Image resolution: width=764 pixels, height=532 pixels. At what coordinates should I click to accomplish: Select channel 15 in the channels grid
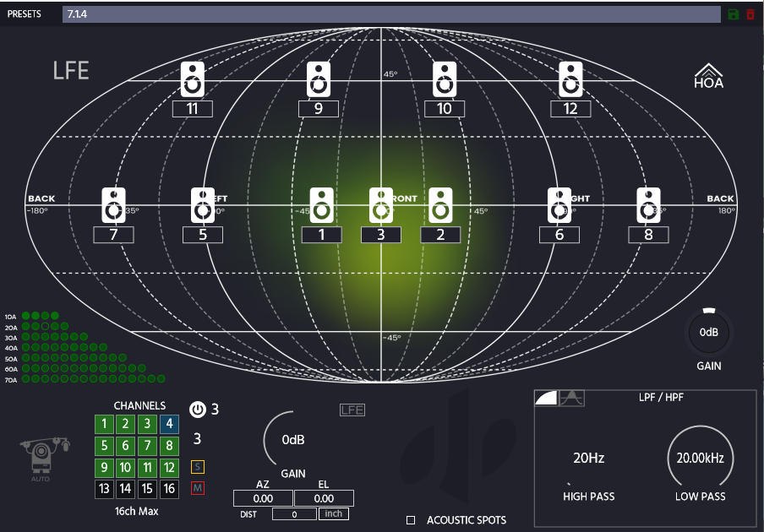point(147,489)
